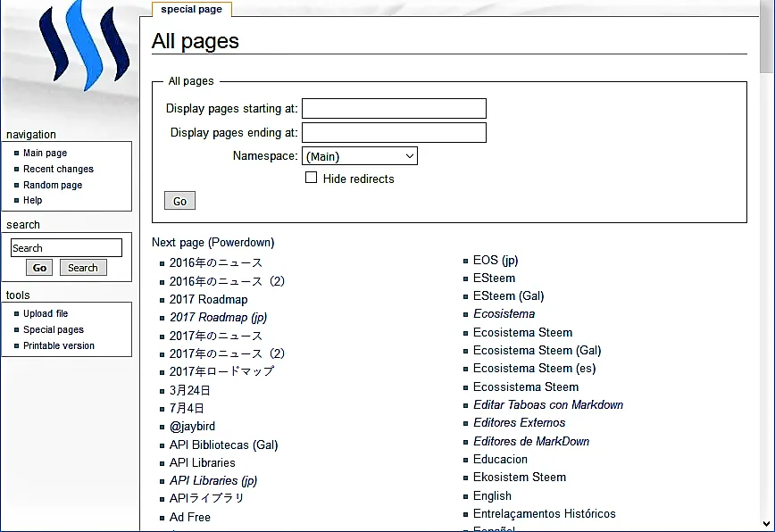Open the Ekosistem Steem page link
This screenshot has width=775, height=532.
point(520,478)
